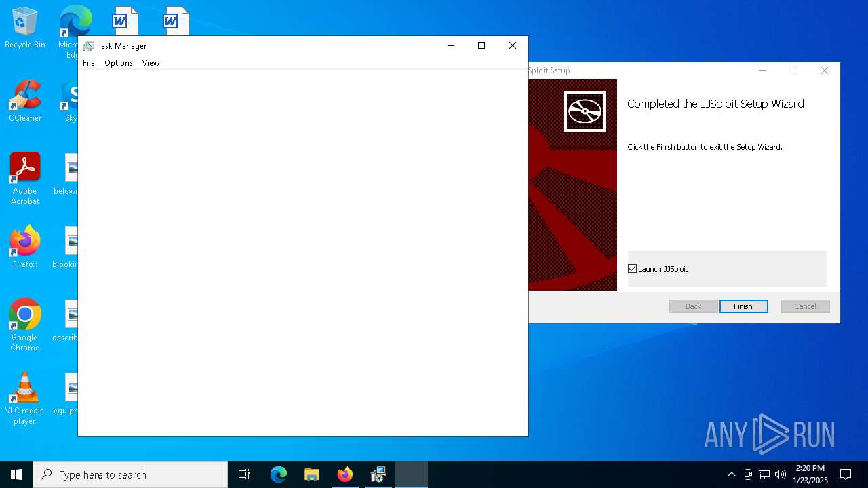Viewport: 868px width, 488px height.
Task: Select the Google Chrome desktop shortcut
Action: click(25, 325)
